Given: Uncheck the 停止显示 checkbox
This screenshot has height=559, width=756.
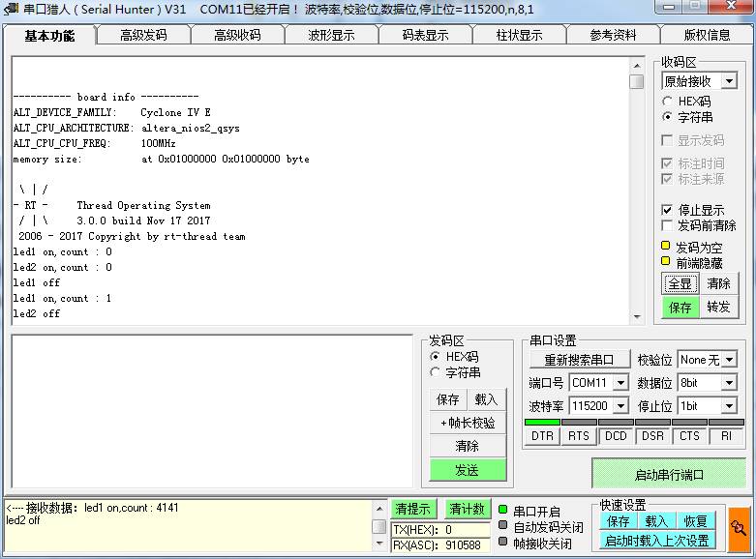Looking at the screenshot, I should pos(667,210).
